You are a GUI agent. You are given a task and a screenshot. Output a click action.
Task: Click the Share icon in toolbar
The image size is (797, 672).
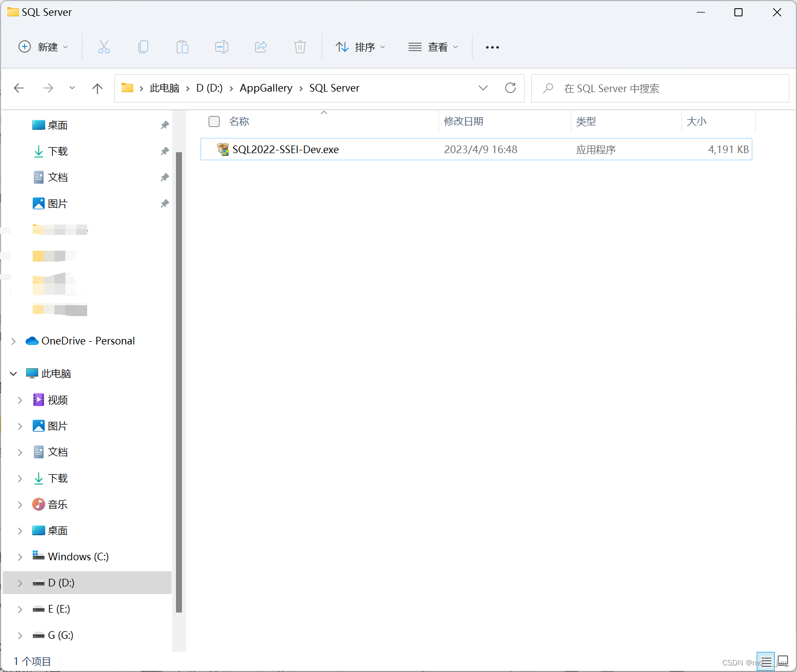[x=261, y=47]
